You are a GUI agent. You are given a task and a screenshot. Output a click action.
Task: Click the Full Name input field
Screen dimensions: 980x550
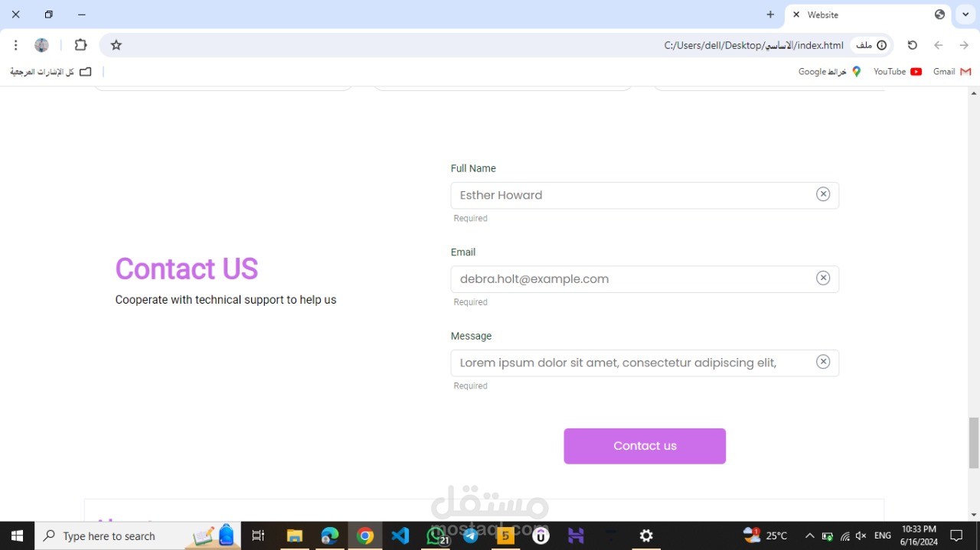645,195
